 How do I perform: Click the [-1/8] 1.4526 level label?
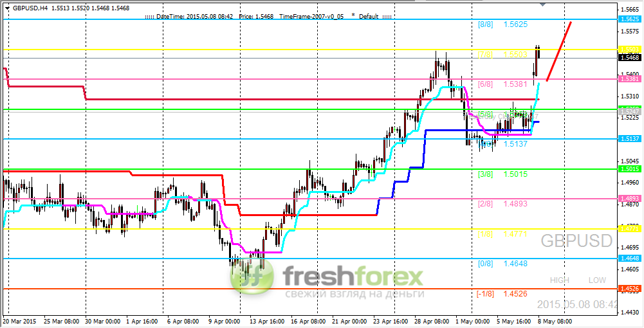[x=502, y=294]
